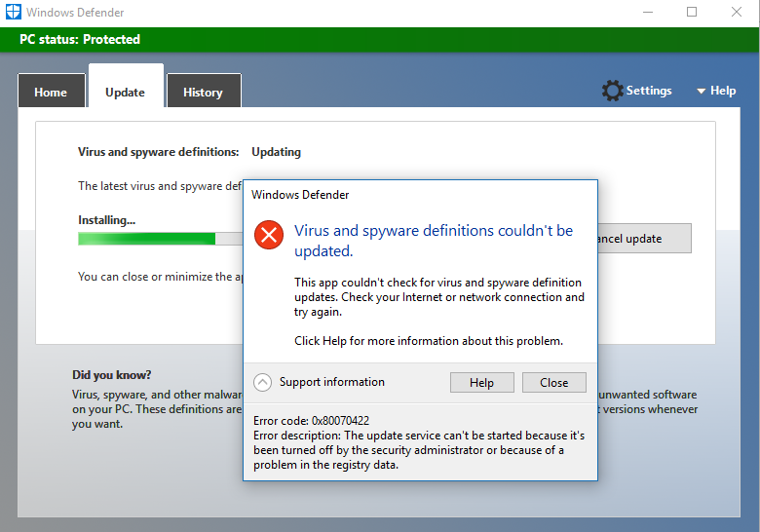Select the Update tab
Image resolution: width=760 pixels, height=532 pixels.
pos(126,87)
